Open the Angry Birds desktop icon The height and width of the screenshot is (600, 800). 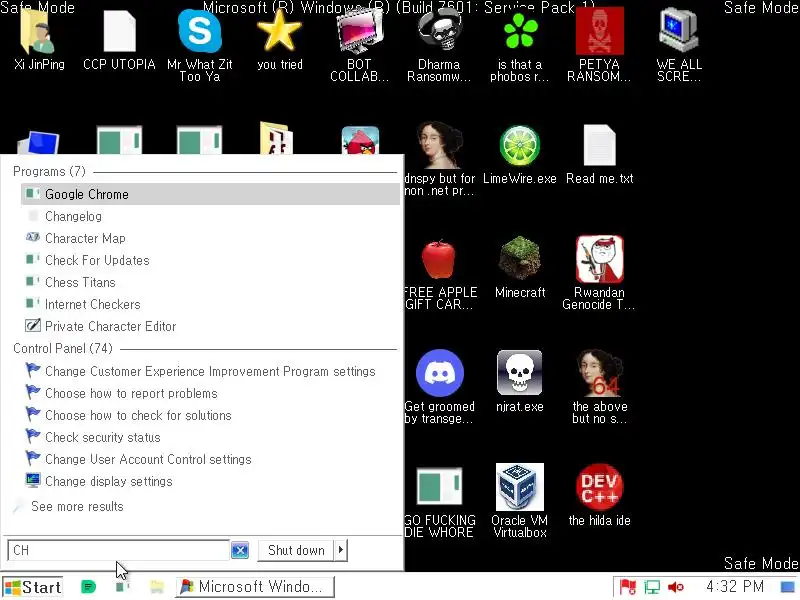[360, 140]
